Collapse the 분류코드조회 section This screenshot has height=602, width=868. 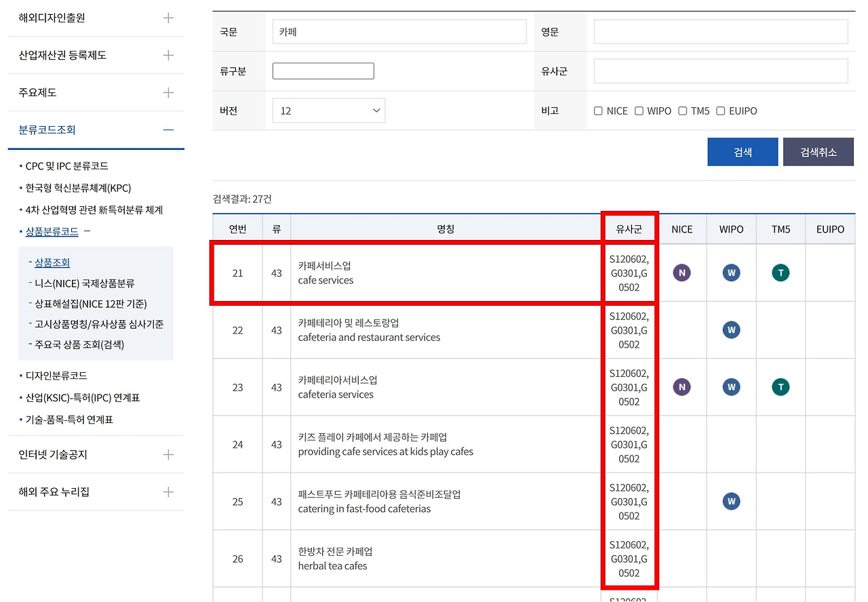tap(168, 130)
